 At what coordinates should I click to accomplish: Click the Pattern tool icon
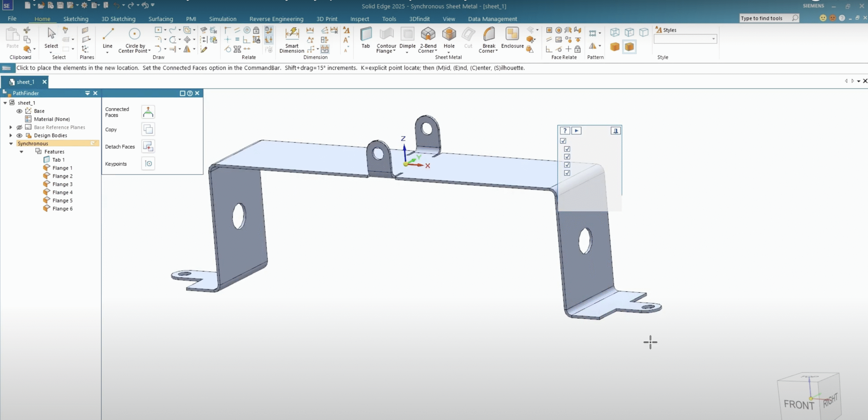[x=592, y=33]
